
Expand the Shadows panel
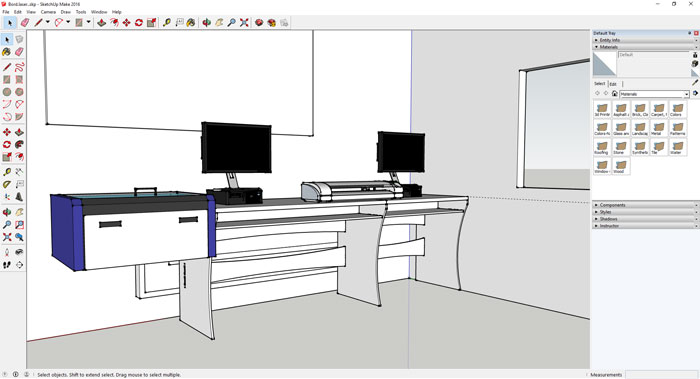click(x=646, y=219)
